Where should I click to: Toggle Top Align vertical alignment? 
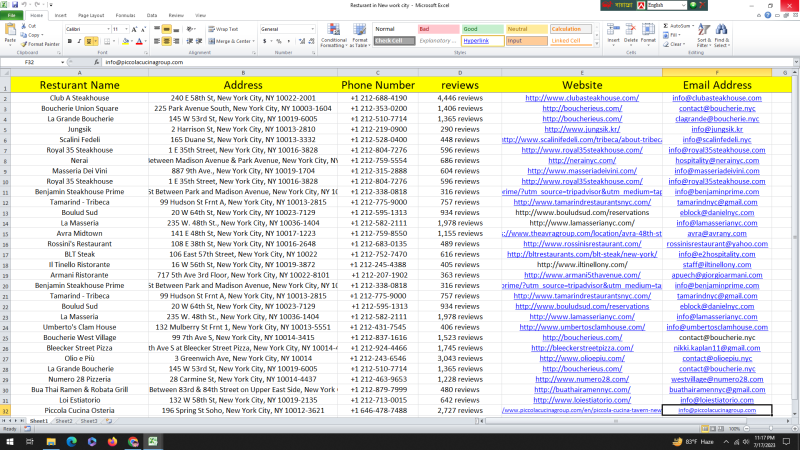157,30
